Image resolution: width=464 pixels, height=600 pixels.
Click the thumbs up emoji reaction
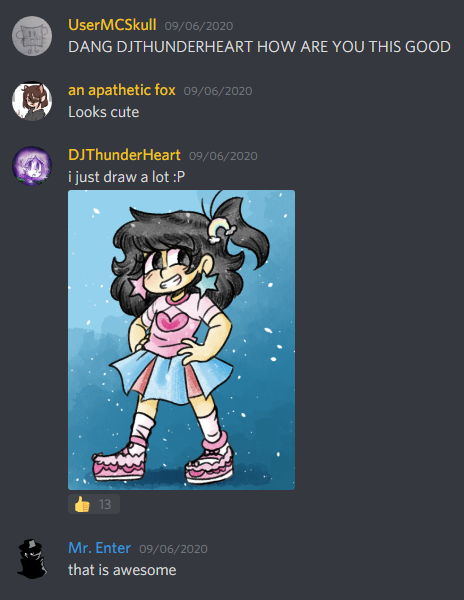coord(82,504)
